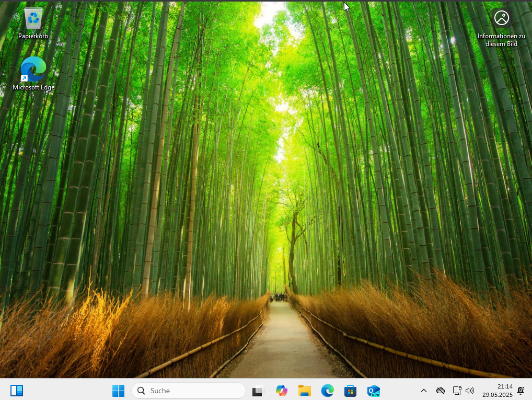Launch Outlook (new) from the taskbar
This screenshot has width=532, height=400.
pyautogui.click(x=373, y=391)
